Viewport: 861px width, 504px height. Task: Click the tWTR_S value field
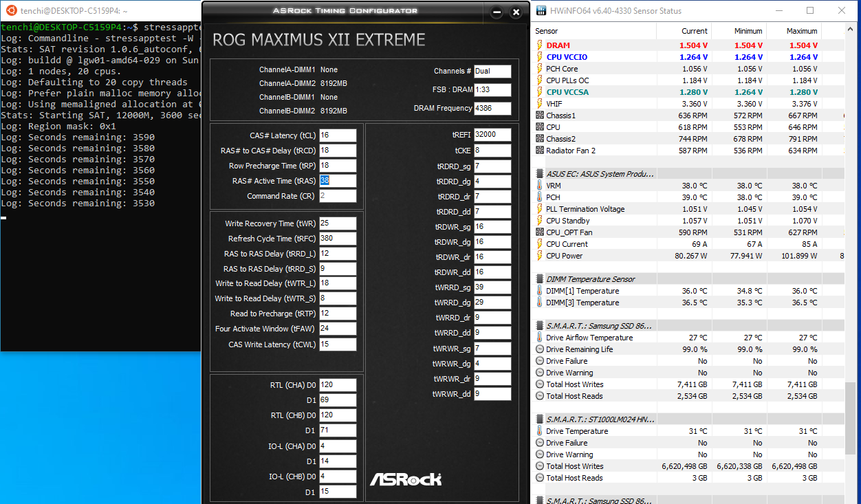(x=338, y=298)
